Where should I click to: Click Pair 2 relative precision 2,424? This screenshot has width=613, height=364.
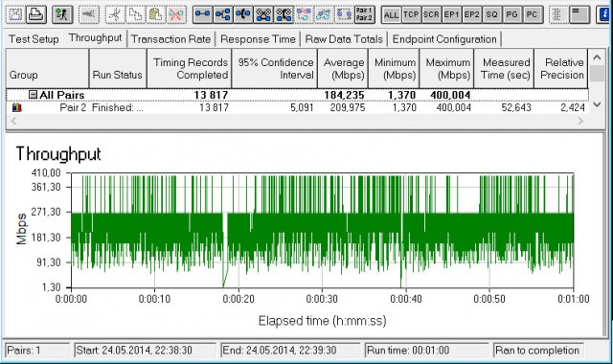pos(573,107)
